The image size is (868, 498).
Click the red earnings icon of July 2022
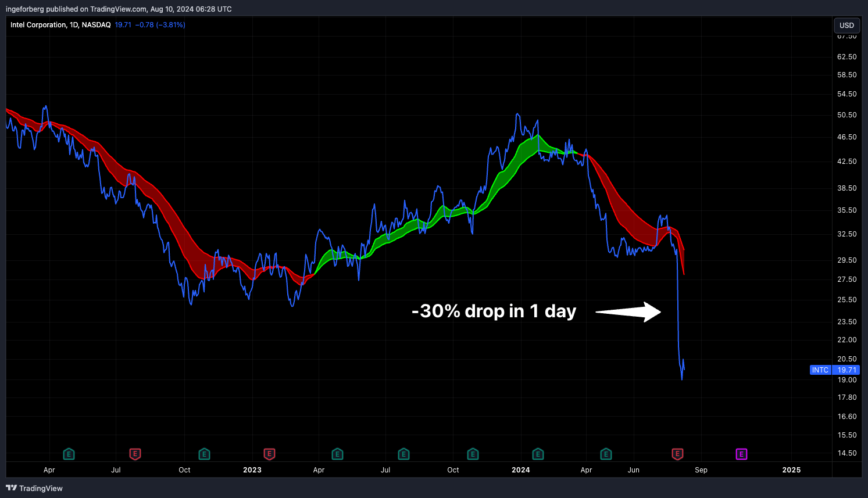(135, 454)
